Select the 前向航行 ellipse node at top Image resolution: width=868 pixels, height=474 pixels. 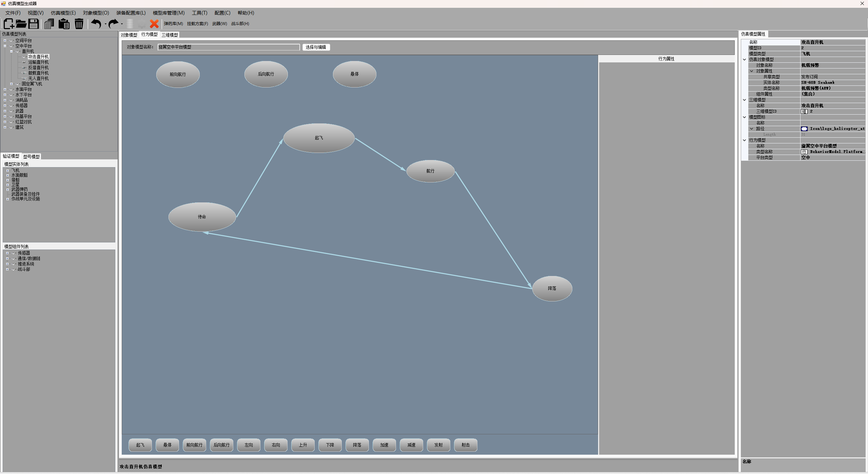pos(178,74)
